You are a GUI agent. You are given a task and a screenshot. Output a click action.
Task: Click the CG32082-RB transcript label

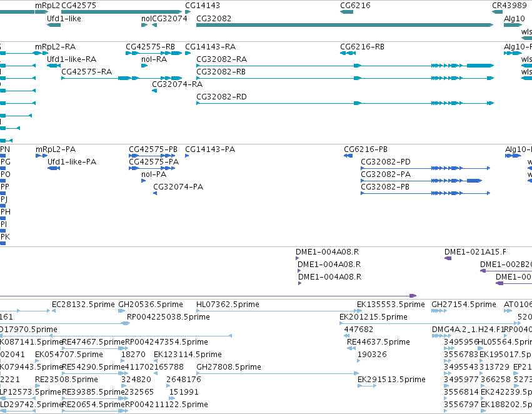coord(221,72)
